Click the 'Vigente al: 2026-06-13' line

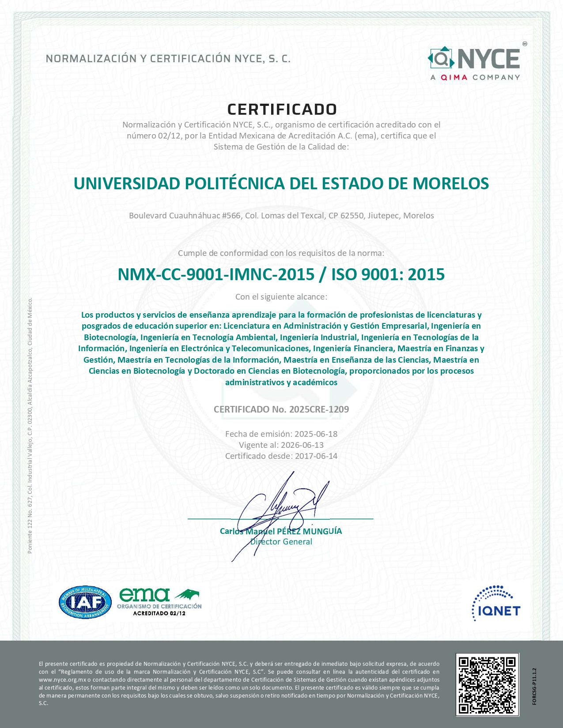click(x=281, y=445)
